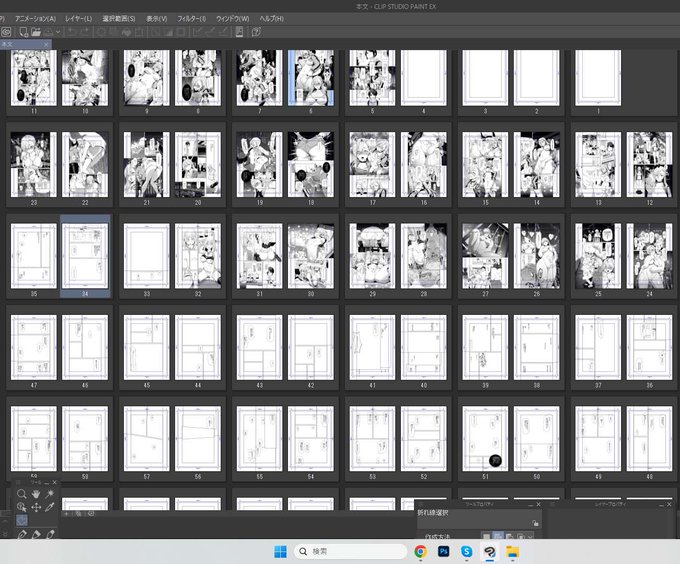Open the ウィンドウ(W) menu
This screenshot has height=564, width=680.
232,19
